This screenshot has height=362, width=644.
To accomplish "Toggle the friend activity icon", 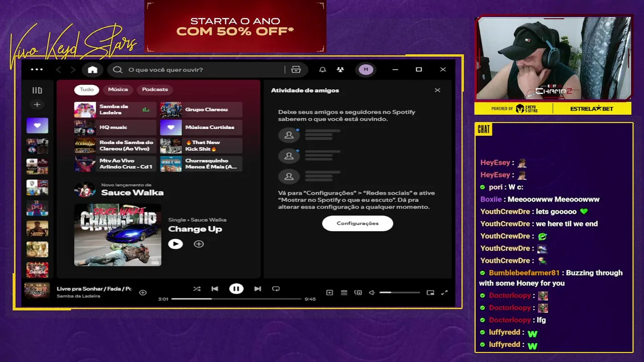I will (341, 70).
